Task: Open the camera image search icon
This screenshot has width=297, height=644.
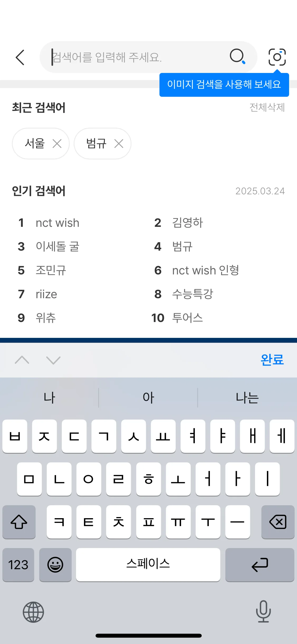Action: coord(277,57)
